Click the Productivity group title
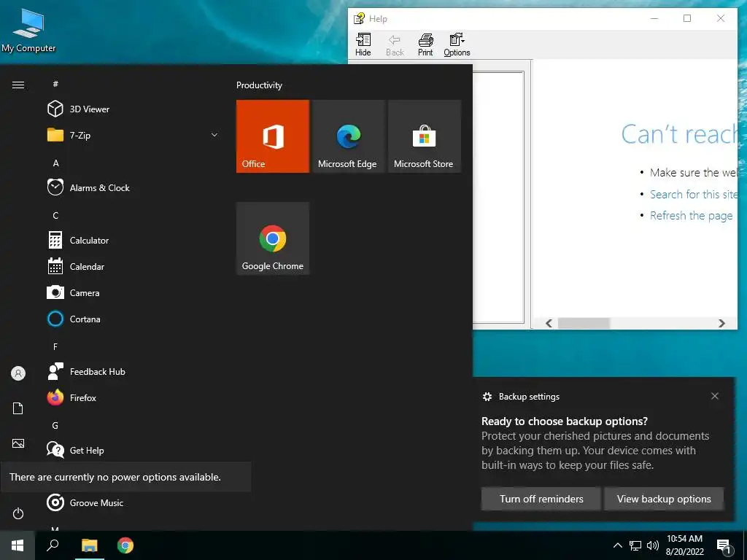Viewport: 747px width, 560px height. (x=259, y=85)
